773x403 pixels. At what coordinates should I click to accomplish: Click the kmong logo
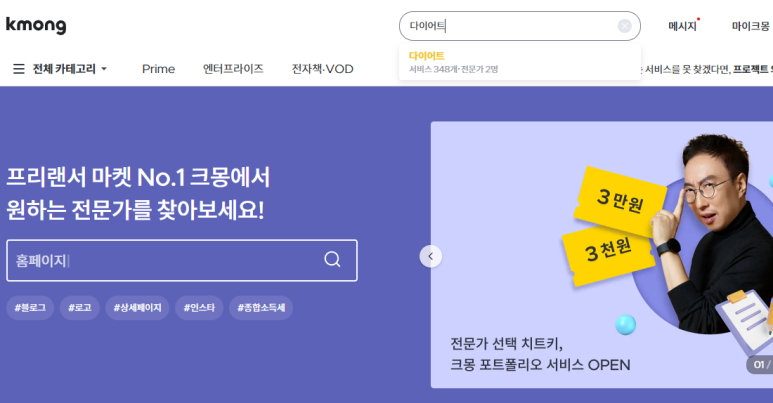coord(36,25)
